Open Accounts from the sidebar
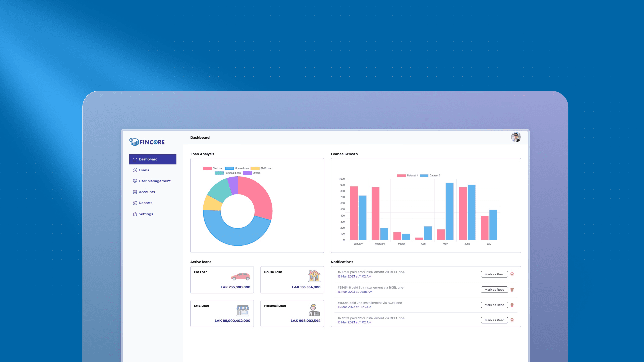Viewport: 644px width, 362px height. [x=147, y=192]
